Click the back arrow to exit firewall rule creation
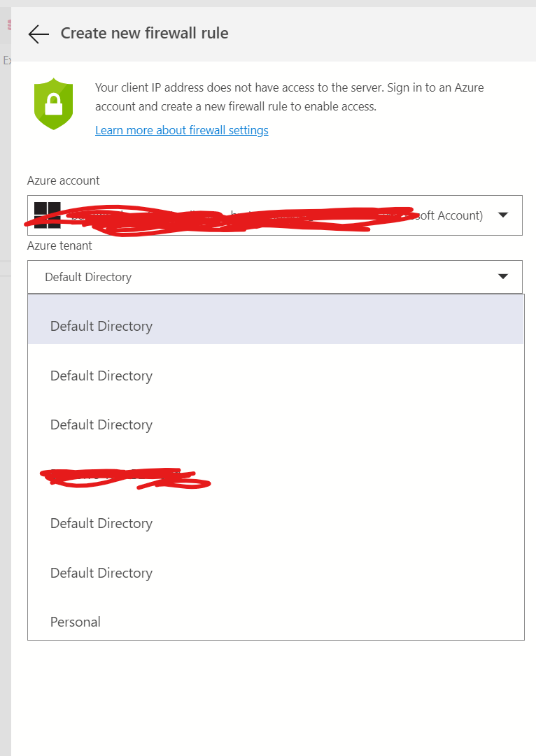Image resolution: width=536 pixels, height=756 pixels. tap(38, 34)
